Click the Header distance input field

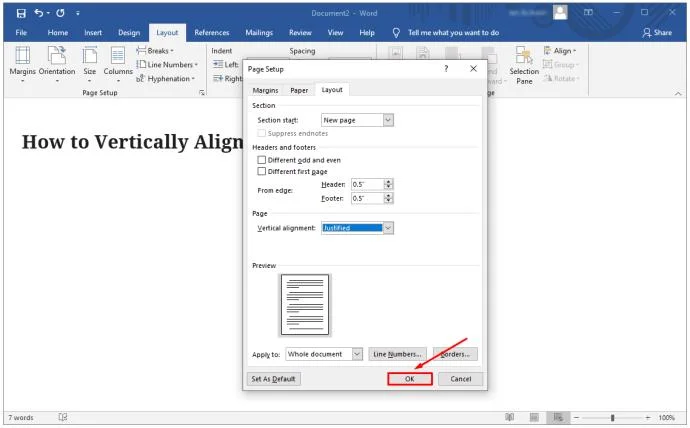coord(367,184)
